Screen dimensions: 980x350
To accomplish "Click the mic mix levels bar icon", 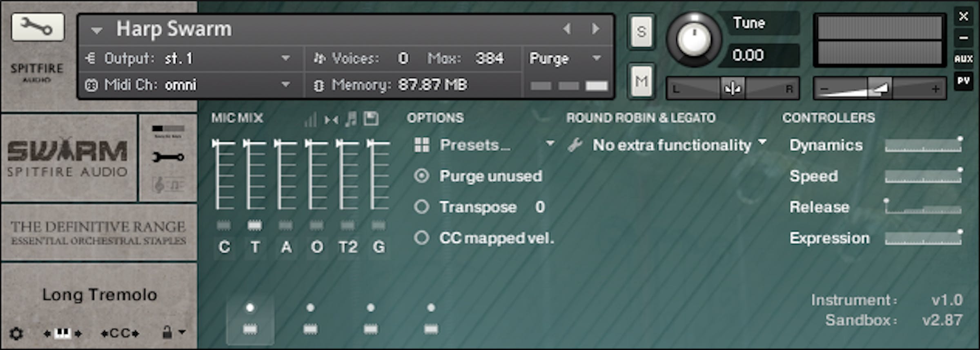I will pyautogui.click(x=310, y=120).
